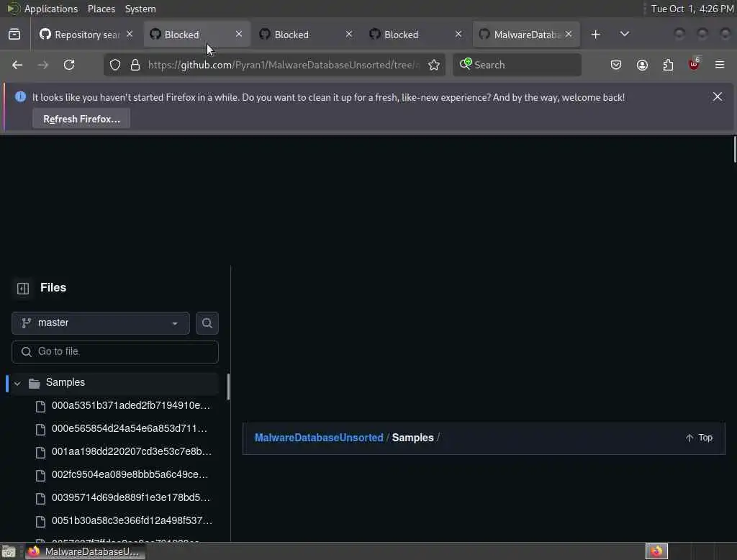
Task: Collapse the Samples folder chevron
Action: (17, 383)
